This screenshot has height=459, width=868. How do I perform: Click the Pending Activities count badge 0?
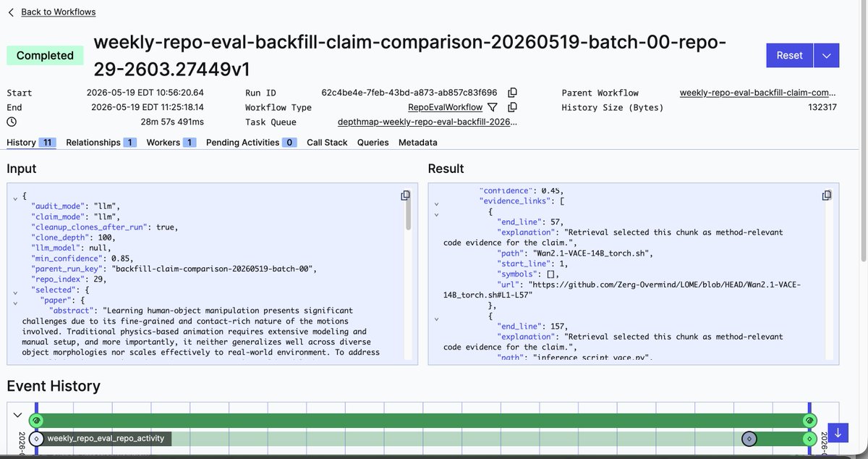point(289,143)
